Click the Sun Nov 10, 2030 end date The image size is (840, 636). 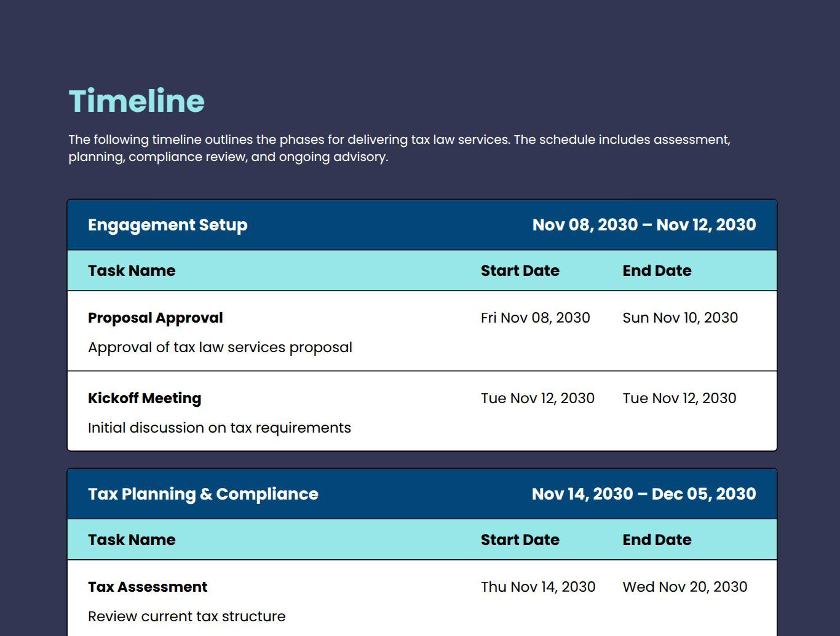coord(680,318)
